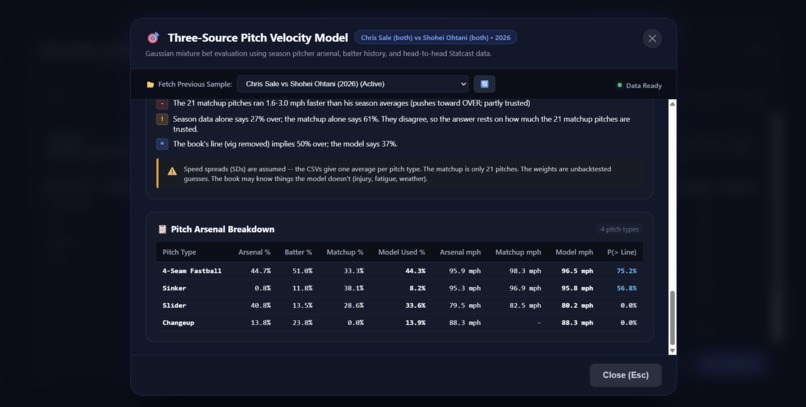Screen dimensions: 806x407
Task: Click the Model mph column header
Action: pyautogui.click(x=574, y=252)
